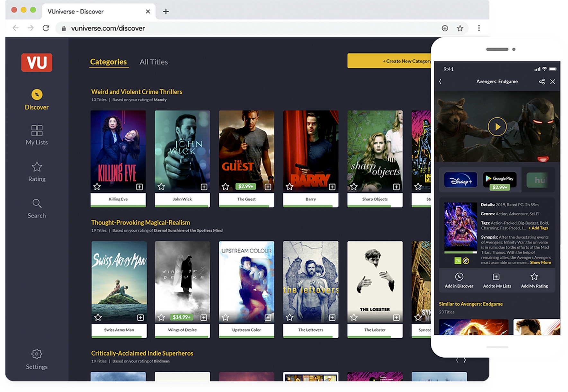Open The Lobster poster thumbnail

tap(375, 282)
